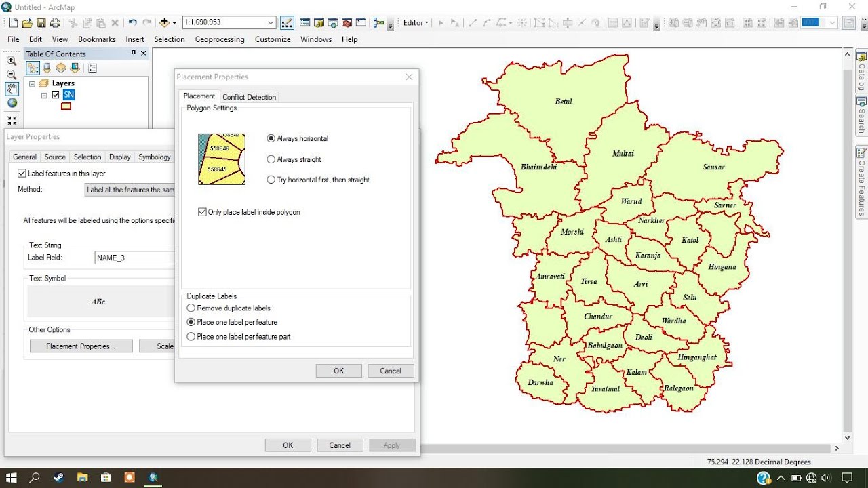The image size is (868, 488).
Task: Click the Undo arrow in the toolbar
Action: click(x=132, y=23)
